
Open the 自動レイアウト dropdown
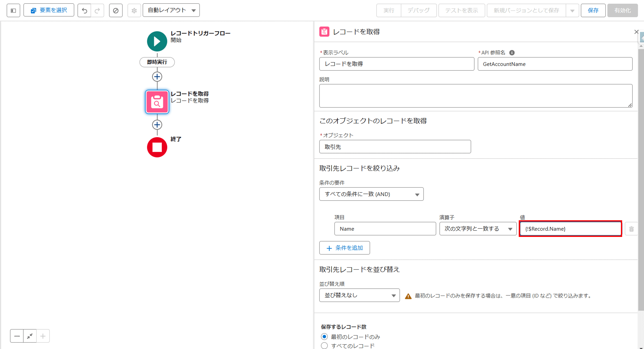(x=171, y=10)
